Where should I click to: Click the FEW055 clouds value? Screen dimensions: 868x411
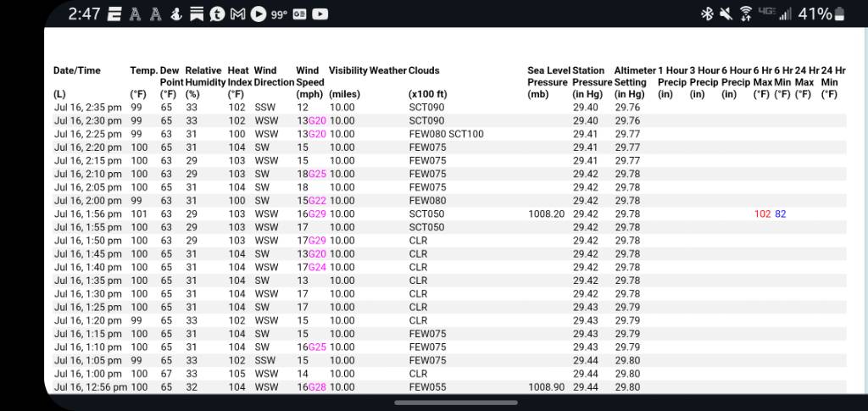coord(427,387)
